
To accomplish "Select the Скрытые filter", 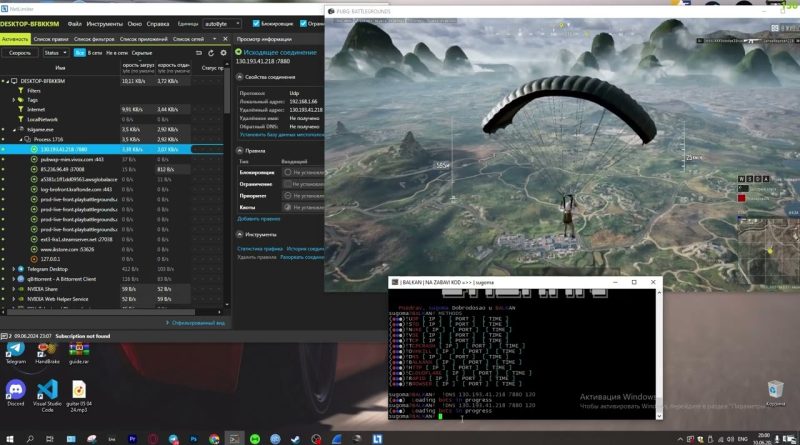I will click(x=142, y=53).
